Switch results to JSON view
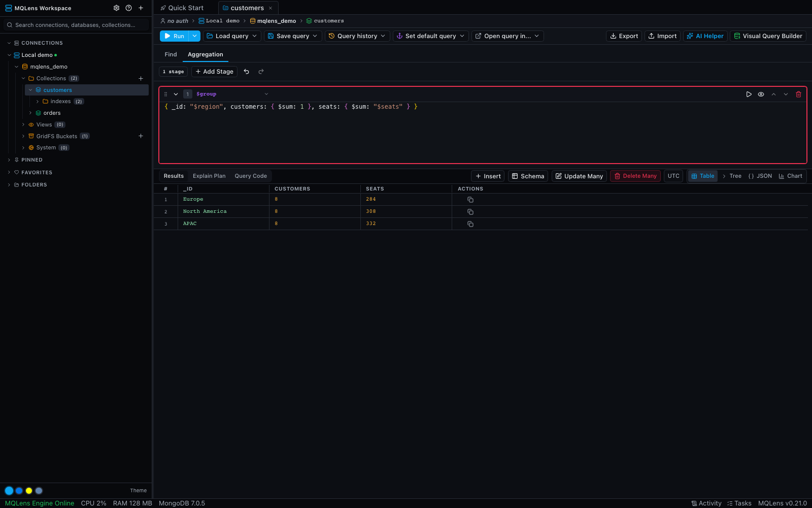Screen dimensions: 812x508 [760, 176]
